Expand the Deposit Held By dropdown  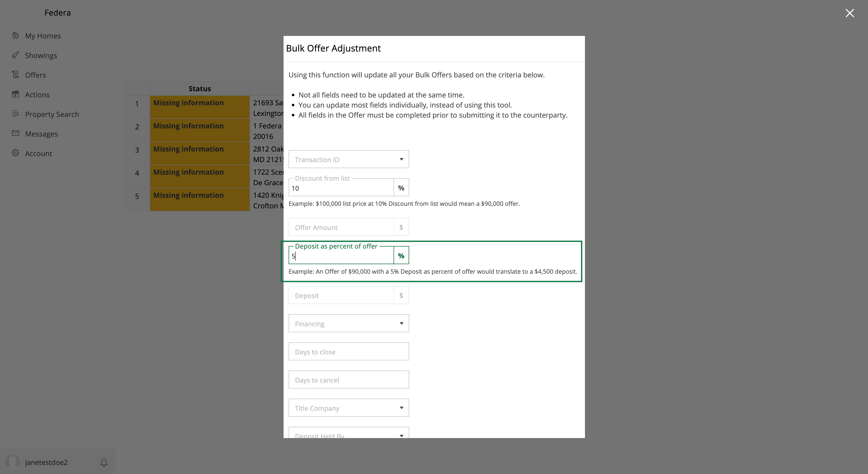349,433
